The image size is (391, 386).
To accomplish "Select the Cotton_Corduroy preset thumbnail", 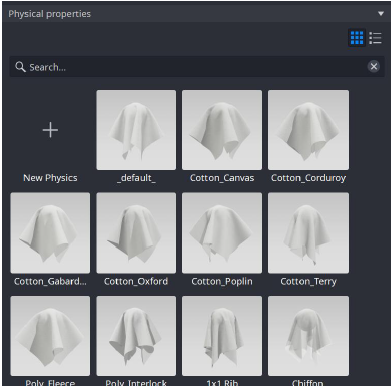I will [x=308, y=130].
